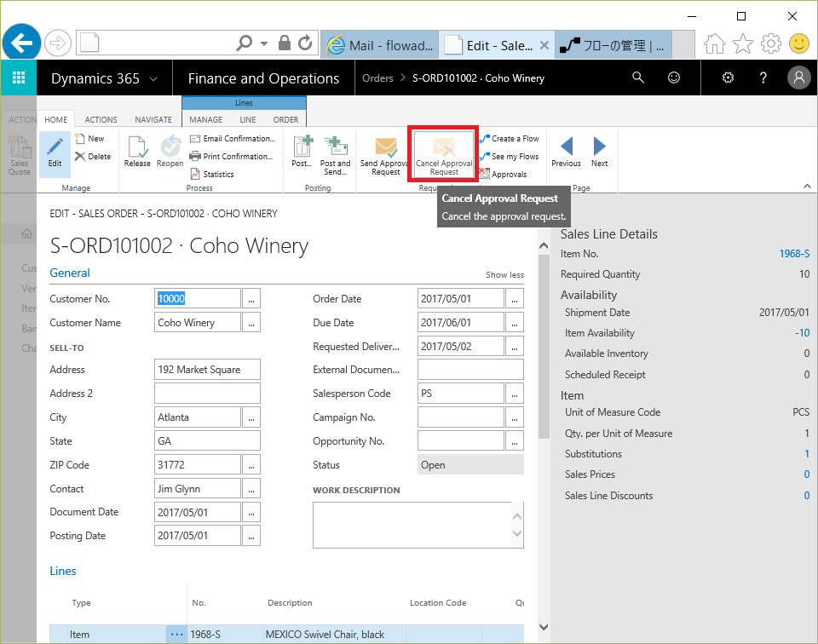Image resolution: width=818 pixels, height=644 pixels.
Task: Go to Next record
Action: pos(599,152)
